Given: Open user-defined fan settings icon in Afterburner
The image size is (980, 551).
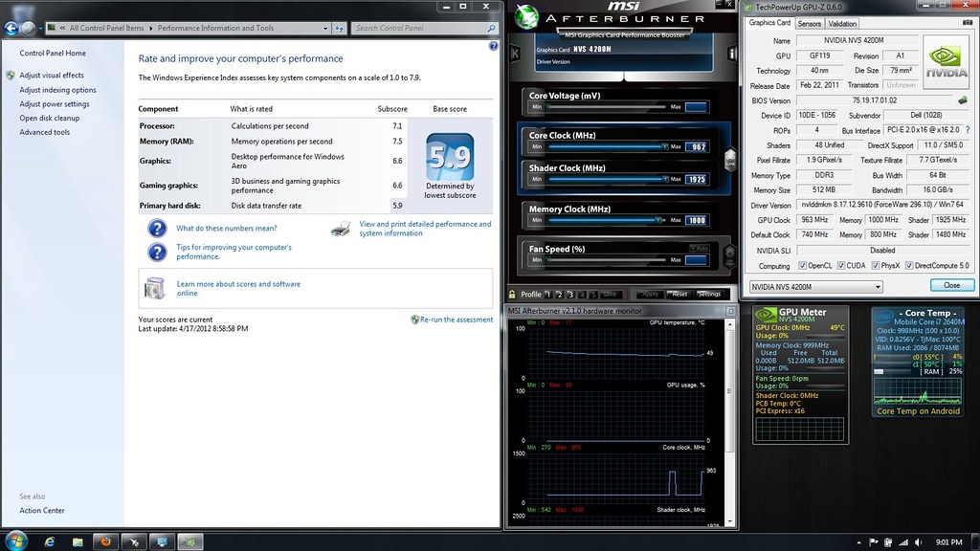Looking at the screenshot, I should point(729,254).
